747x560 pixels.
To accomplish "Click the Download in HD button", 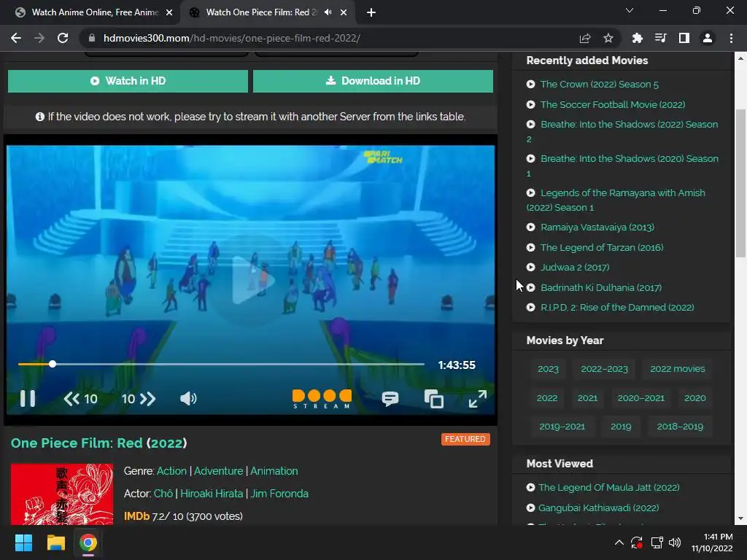I will tap(373, 81).
